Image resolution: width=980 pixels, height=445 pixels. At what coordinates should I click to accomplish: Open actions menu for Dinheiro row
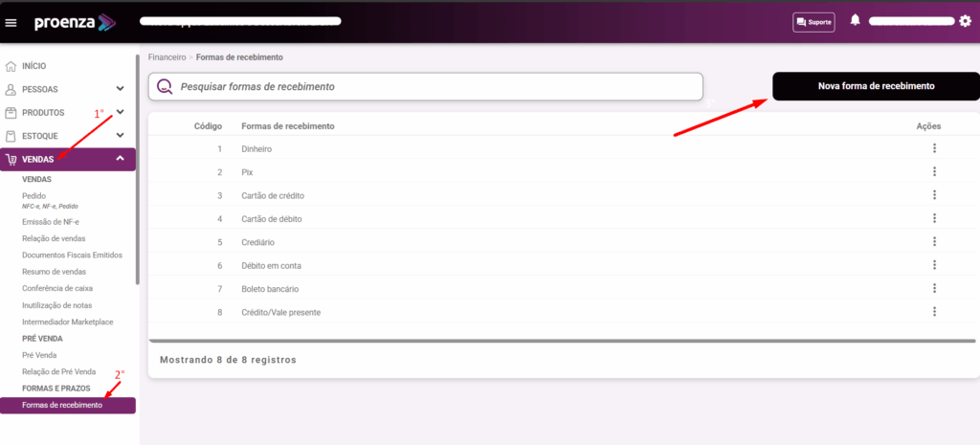[933, 148]
